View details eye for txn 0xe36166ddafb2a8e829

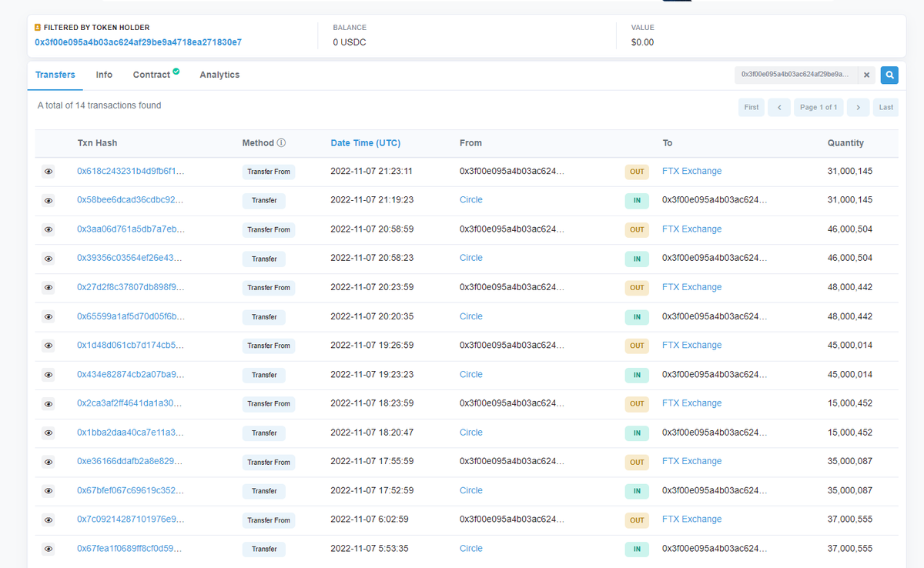[49, 462]
